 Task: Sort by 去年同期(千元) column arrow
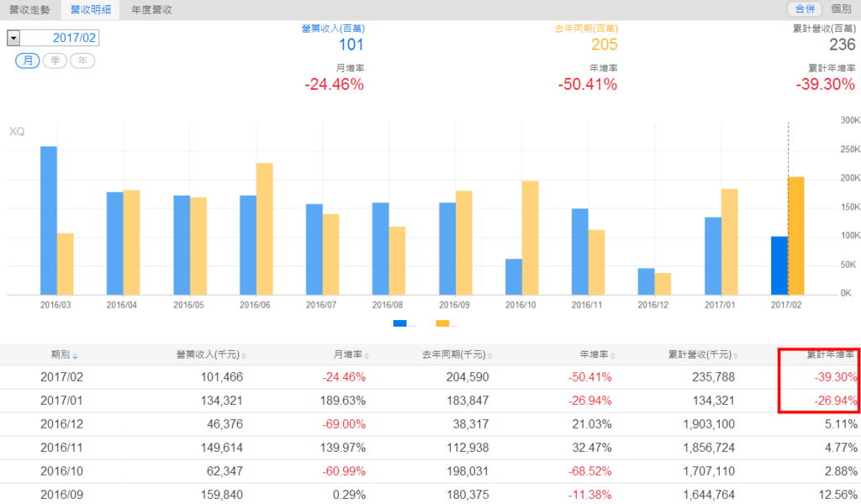click(490, 356)
